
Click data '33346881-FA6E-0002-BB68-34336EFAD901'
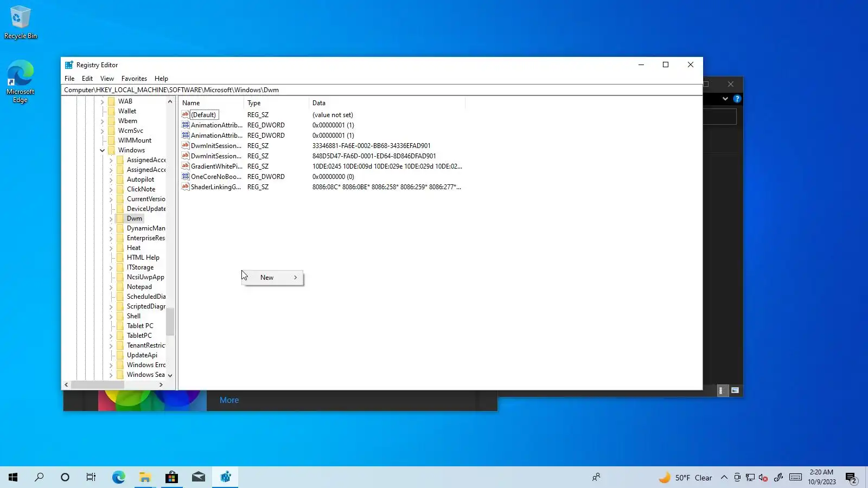372,146
